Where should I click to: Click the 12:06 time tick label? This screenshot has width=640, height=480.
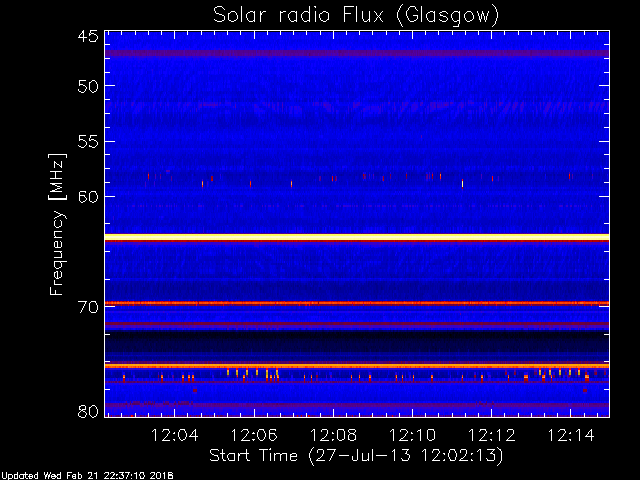[x=254, y=435]
